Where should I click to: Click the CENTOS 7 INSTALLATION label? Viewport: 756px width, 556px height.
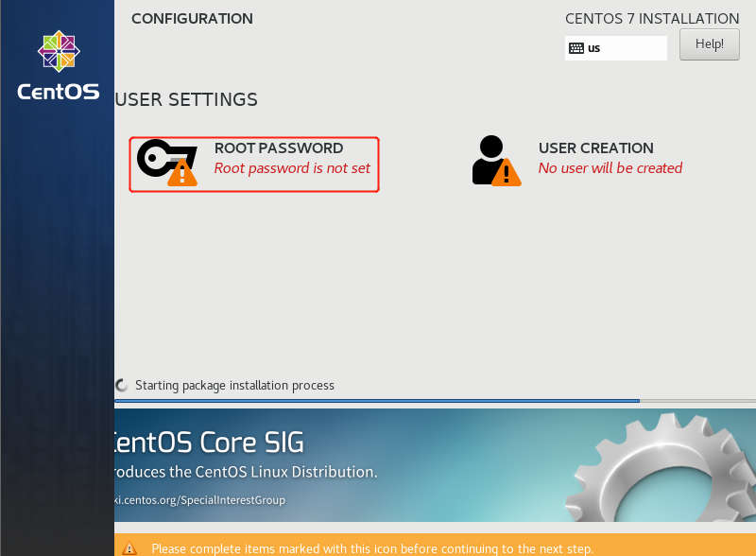coord(652,18)
